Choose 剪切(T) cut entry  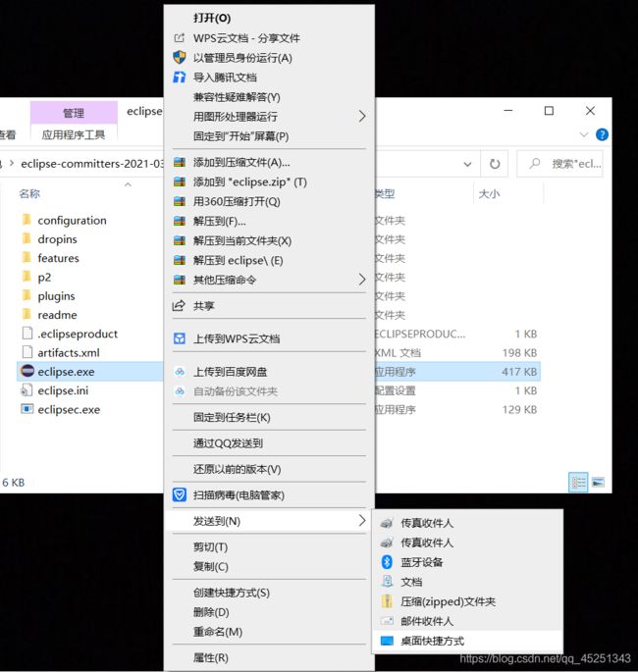point(269,547)
